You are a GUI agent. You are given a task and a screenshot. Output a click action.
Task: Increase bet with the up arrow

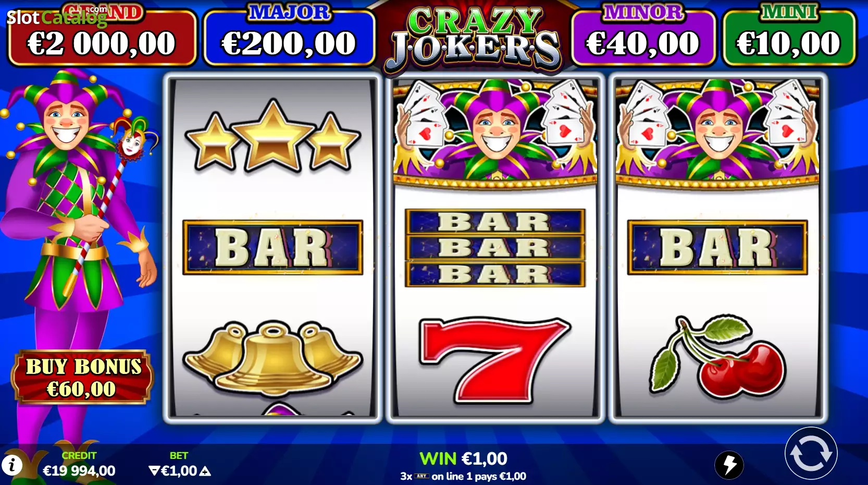205,471
